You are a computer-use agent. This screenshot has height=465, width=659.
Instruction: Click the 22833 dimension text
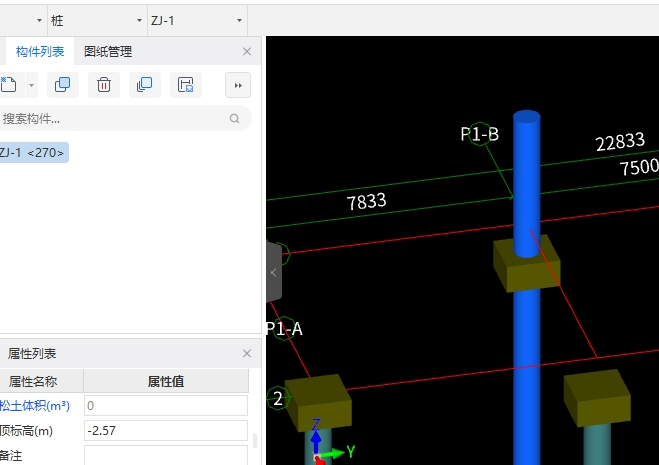coord(620,142)
